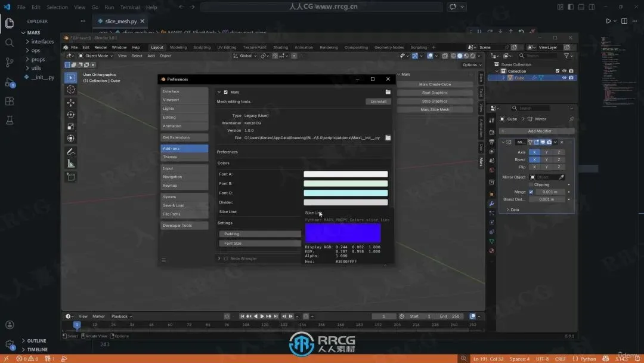Open addon folder icon next to File path
Viewport: 644px width, 363px height.
click(x=388, y=138)
